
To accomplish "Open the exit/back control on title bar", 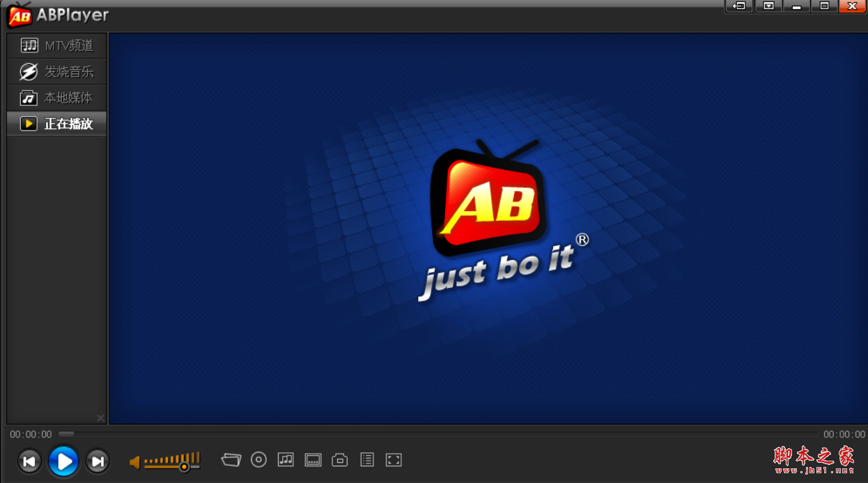I will coord(738,6).
